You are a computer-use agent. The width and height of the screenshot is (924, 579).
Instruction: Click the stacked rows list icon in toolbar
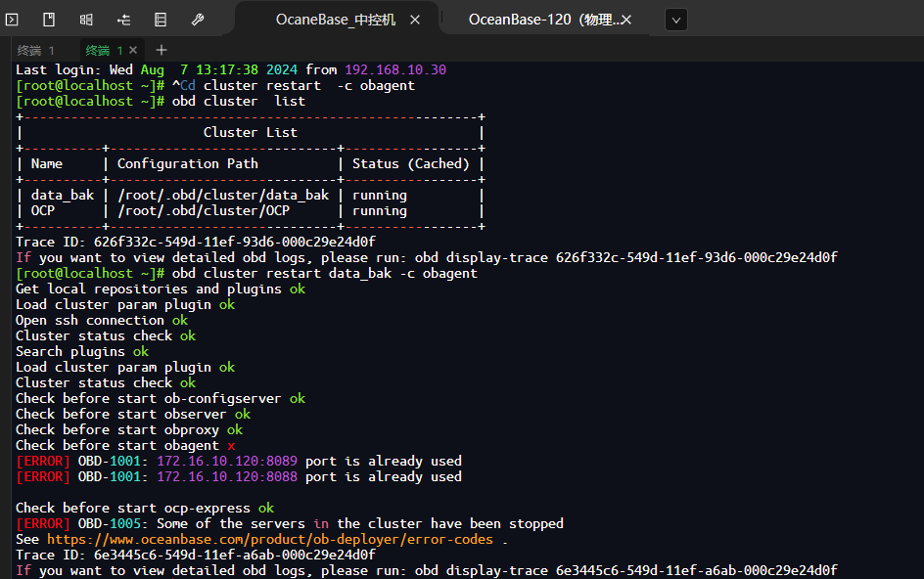(161, 20)
